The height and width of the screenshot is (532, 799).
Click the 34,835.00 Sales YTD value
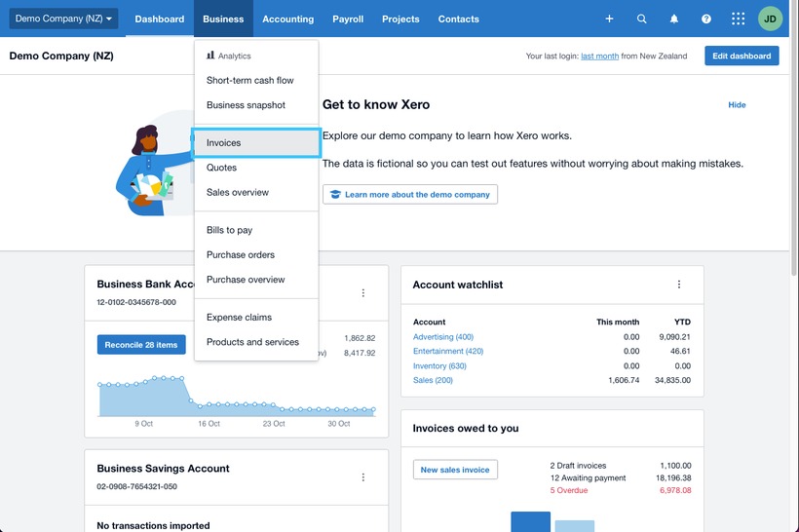point(672,380)
